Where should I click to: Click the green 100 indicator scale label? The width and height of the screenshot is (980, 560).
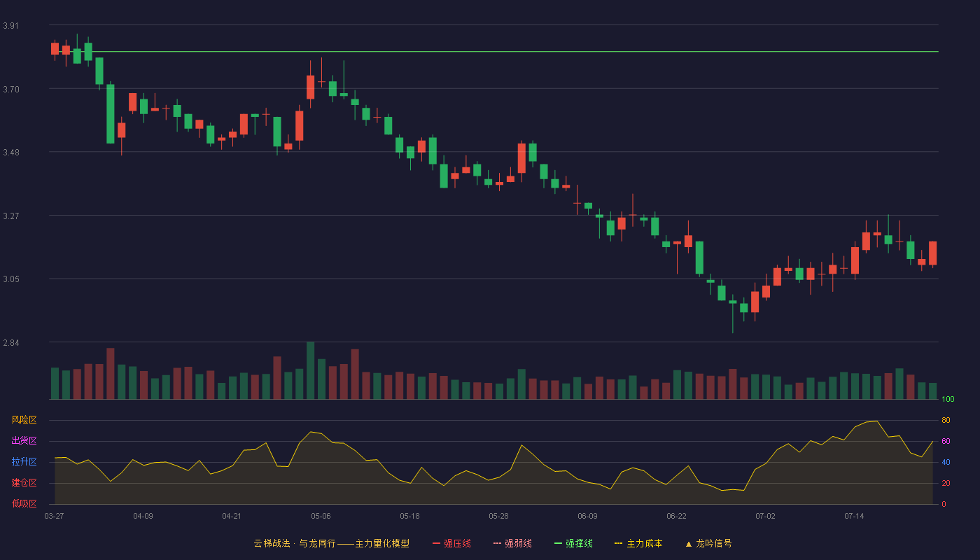948,400
